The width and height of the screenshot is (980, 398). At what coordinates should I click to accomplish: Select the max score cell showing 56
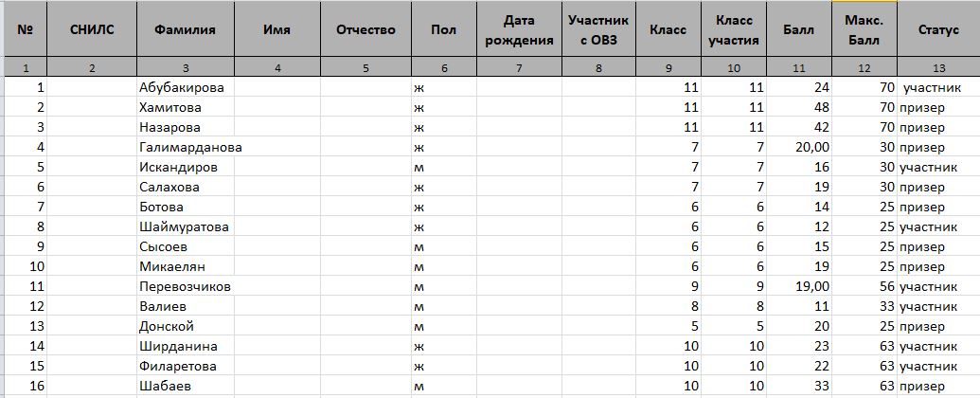[864, 286]
